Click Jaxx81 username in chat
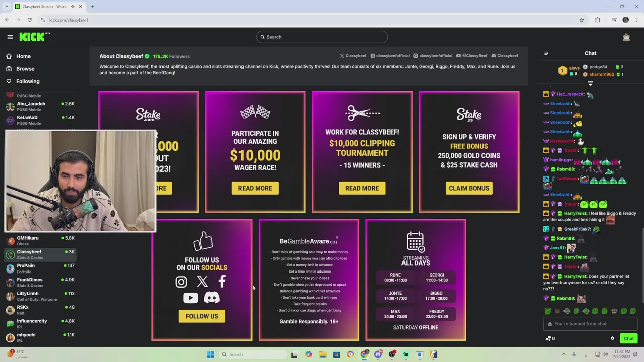 [x=557, y=248]
